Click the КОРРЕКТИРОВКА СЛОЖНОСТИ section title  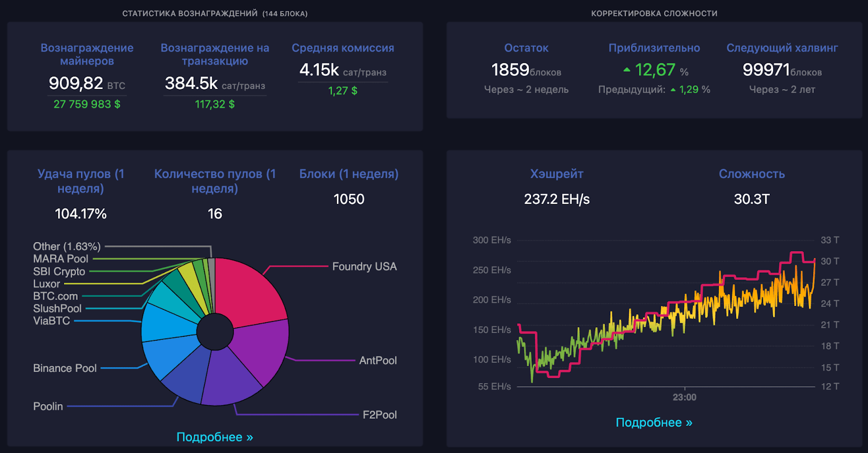point(654,14)
